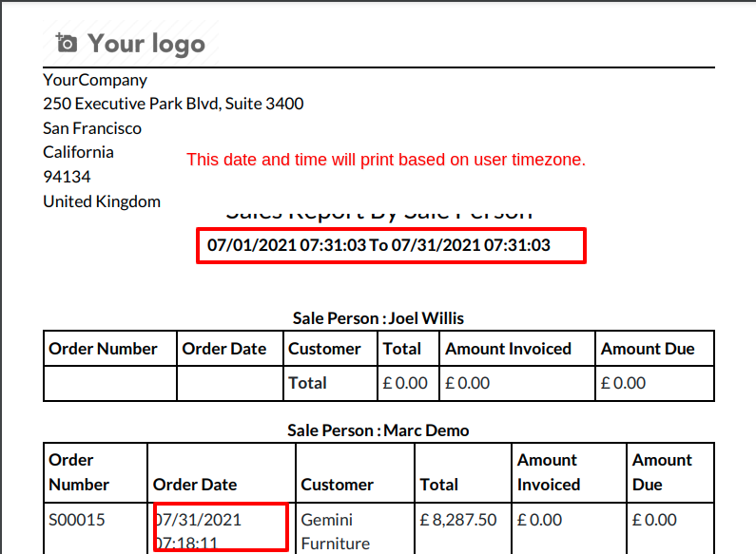Click the 'Your logo' text
Viewport: 756px width, 554px height.
click(146, 44)
